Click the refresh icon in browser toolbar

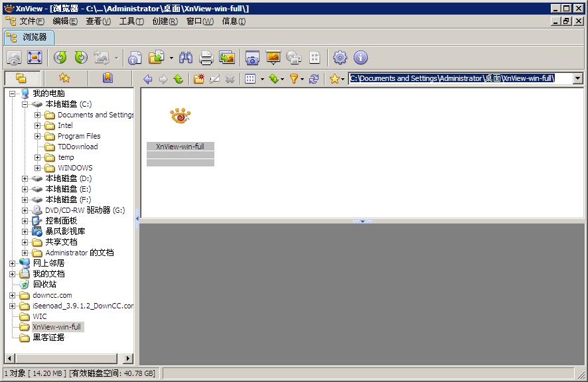[x=313, y=78]
